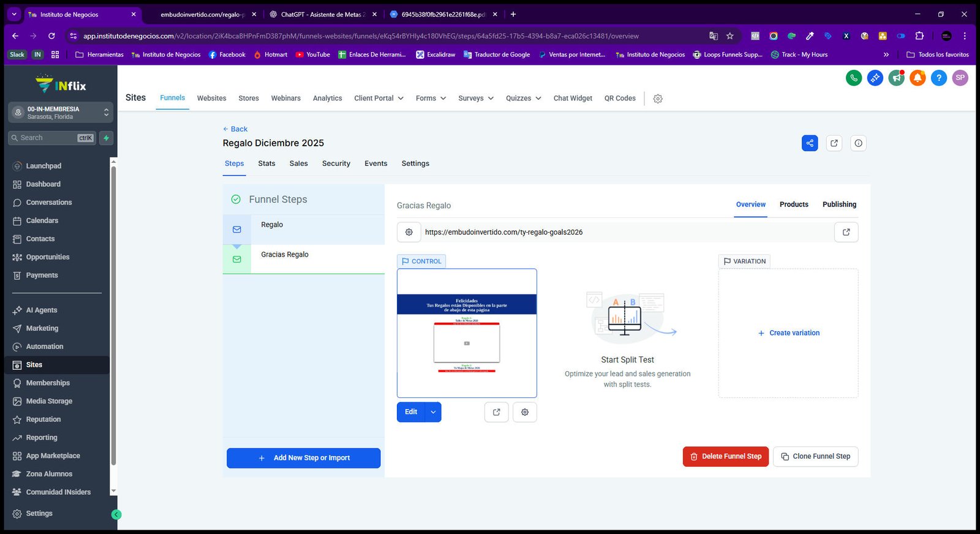Click Create variation link

(788, 333)
